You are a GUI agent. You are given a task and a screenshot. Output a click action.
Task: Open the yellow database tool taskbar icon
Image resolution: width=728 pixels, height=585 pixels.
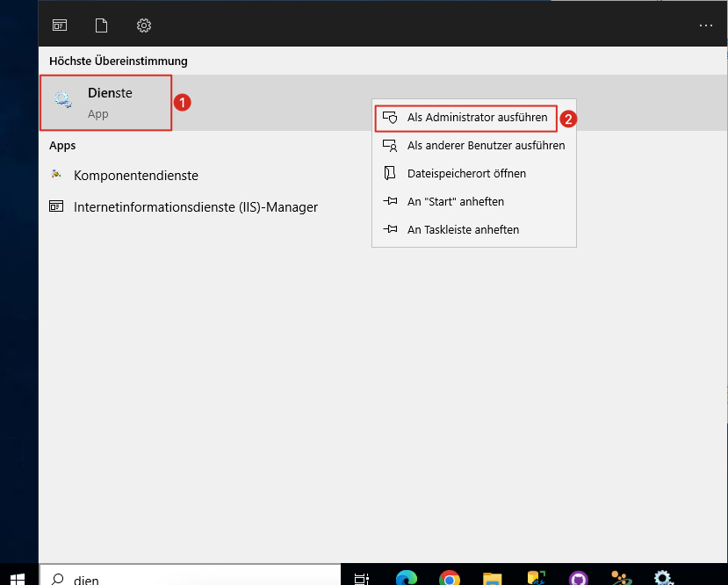536,578
